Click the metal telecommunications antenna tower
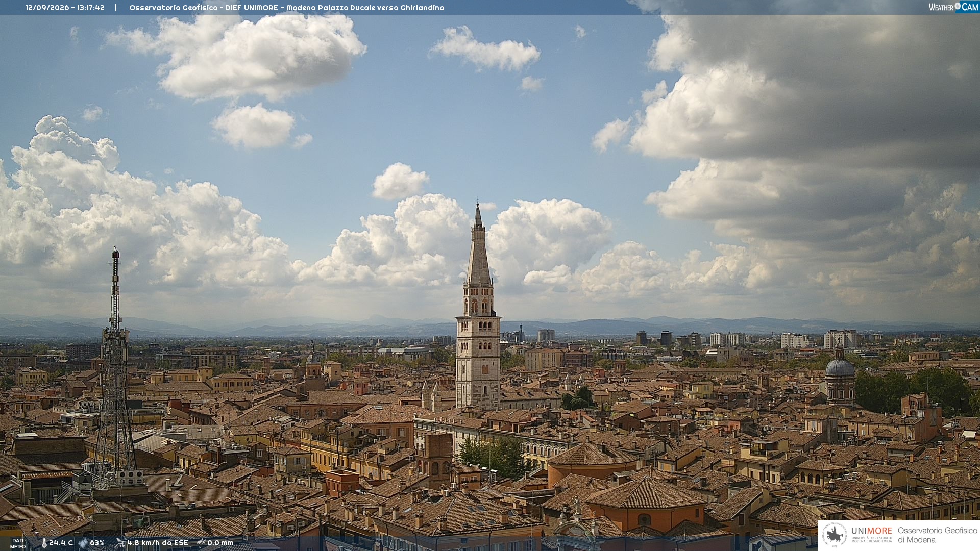 click(115, 367)
